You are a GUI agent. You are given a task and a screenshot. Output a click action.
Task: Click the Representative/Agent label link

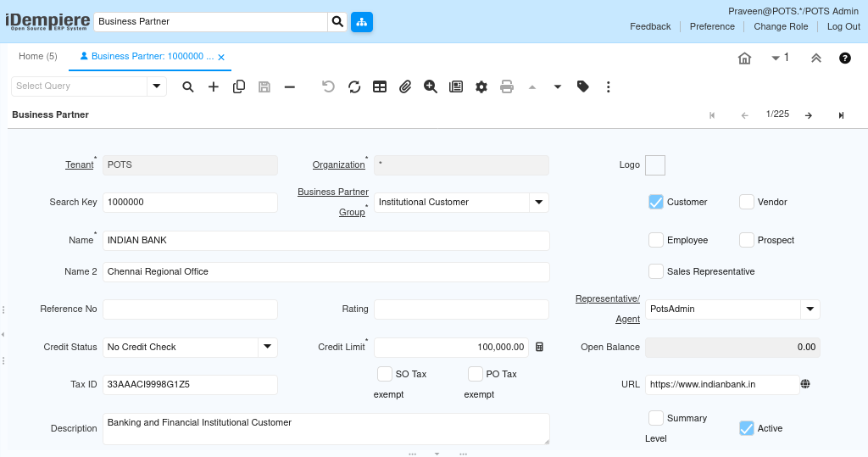(607, 309)
